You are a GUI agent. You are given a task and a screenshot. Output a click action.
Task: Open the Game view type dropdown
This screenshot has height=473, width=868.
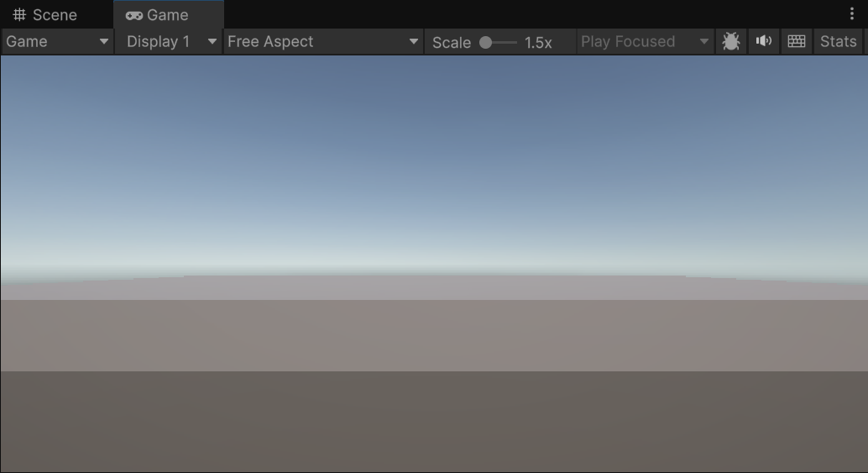[x=57, y=41]
